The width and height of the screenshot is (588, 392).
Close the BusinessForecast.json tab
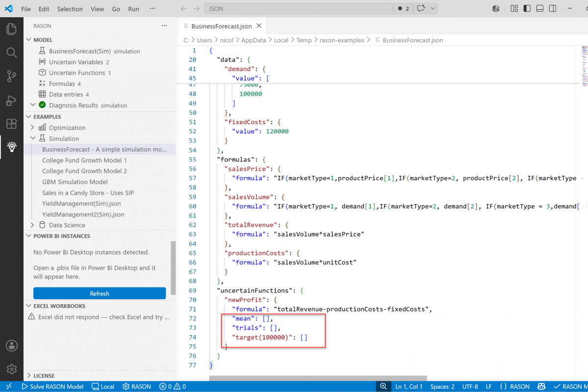tap(259, 26)
